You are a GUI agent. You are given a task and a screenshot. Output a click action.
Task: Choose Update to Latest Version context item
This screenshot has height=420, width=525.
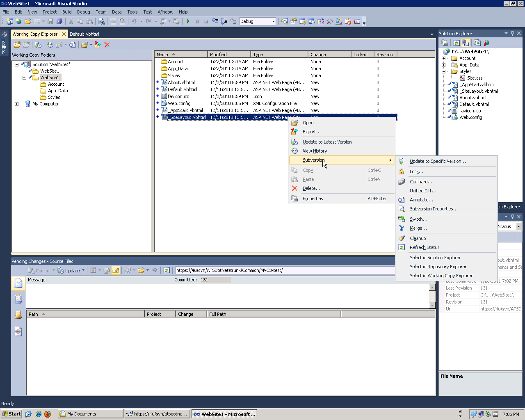342,142
